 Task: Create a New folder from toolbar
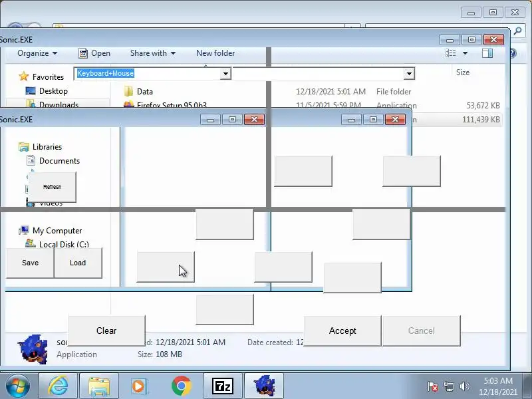215,53
